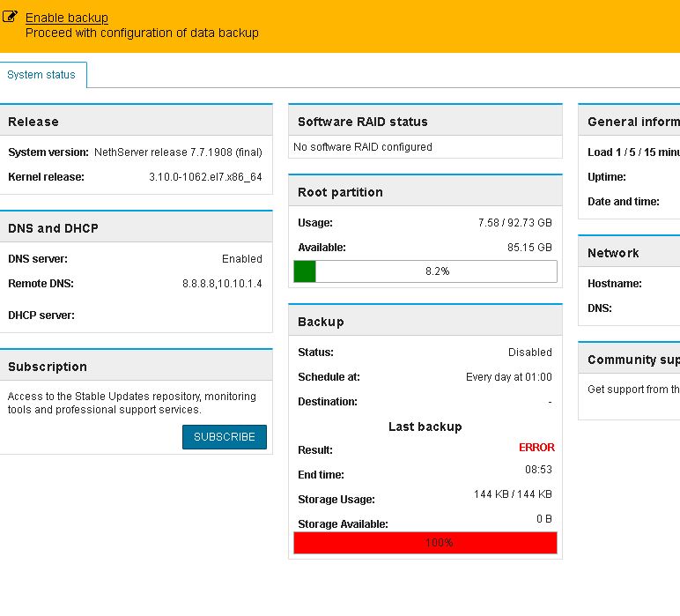Image resolution: width=680 pixels, height=616 pixels.
Task: Click the edit icon beside Enable backup
Action: tap(10, 17)
